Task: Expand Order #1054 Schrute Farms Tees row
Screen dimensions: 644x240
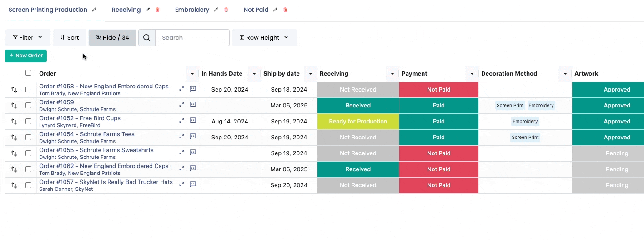Action: [181, 137]
